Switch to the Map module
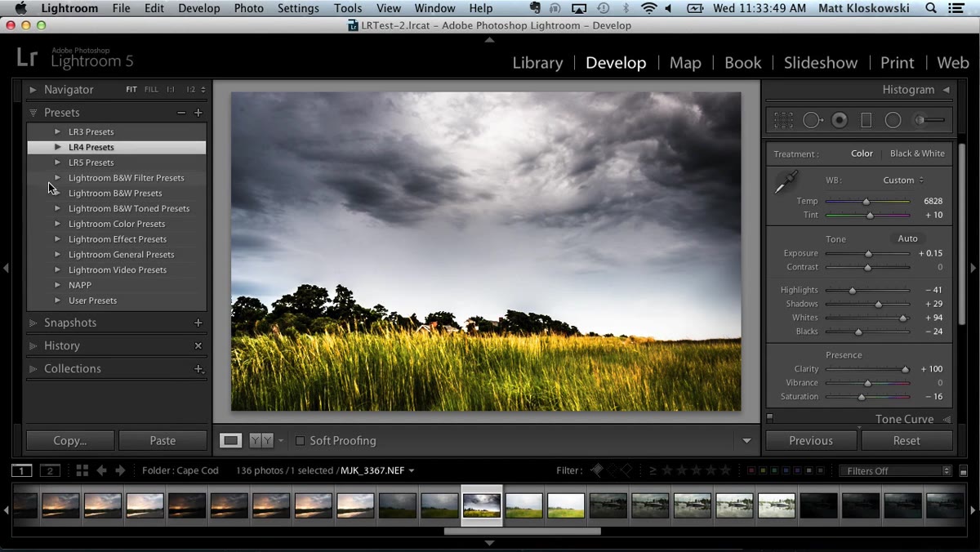 tap(685, 63)
